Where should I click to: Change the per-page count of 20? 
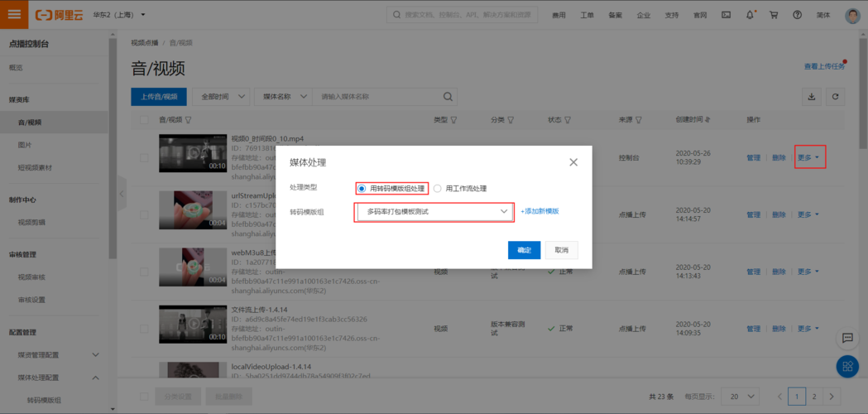click(741, 397)
